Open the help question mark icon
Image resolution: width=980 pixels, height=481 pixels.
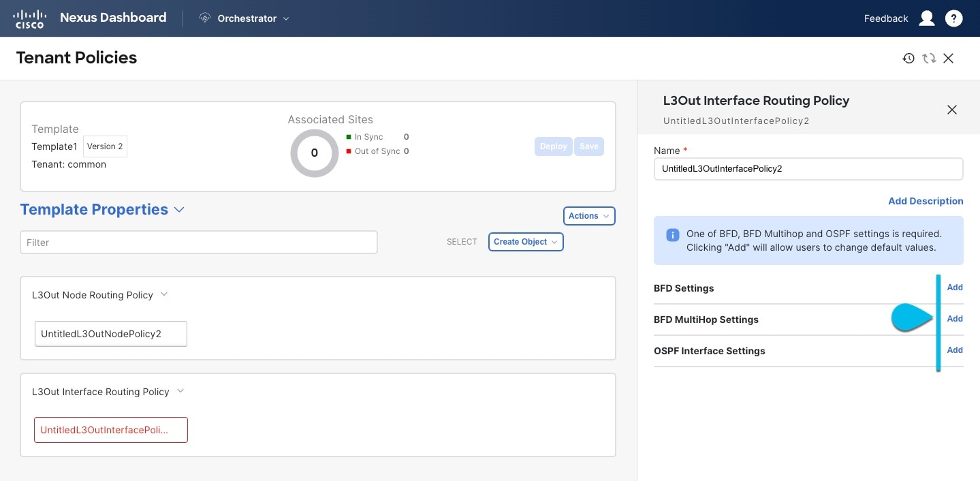[x=954, y=18]
